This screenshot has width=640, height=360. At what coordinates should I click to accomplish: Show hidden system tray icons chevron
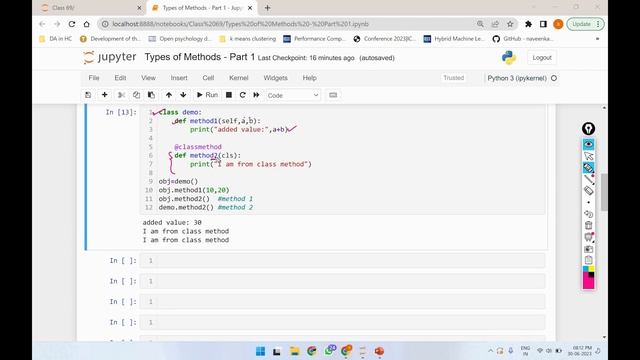click(490, 351)
